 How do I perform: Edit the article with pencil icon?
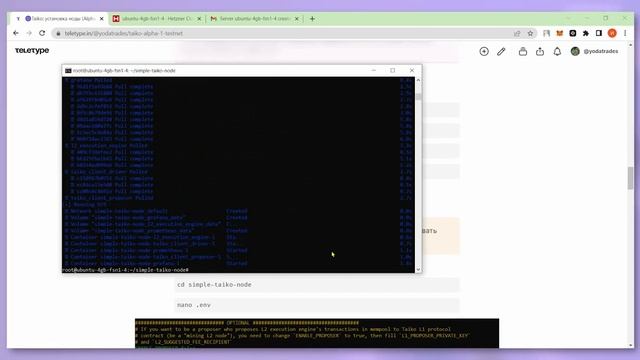click(501, 51)
